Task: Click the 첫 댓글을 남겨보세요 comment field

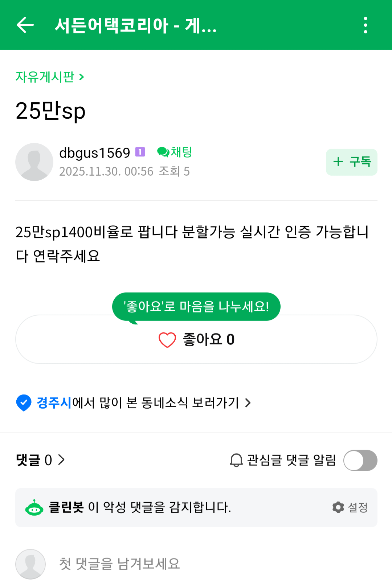Action: pyautogui.click(x=120, y=564)
